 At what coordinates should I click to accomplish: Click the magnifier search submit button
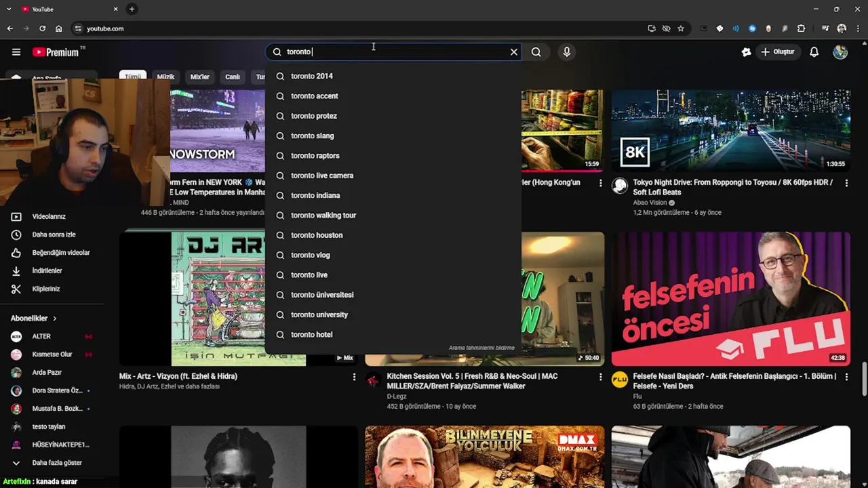click(x=536, y=52)
